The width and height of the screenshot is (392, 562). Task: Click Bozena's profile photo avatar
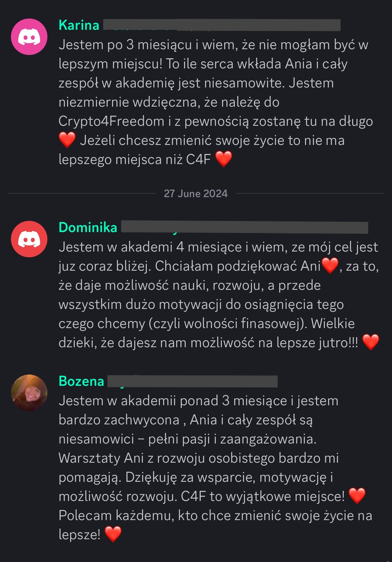(29, 393)
